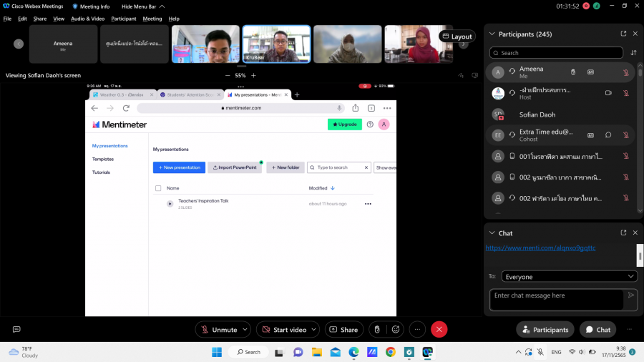
Task: Zoom in shared screen with plus icon
Action: [x=253, y=75]
